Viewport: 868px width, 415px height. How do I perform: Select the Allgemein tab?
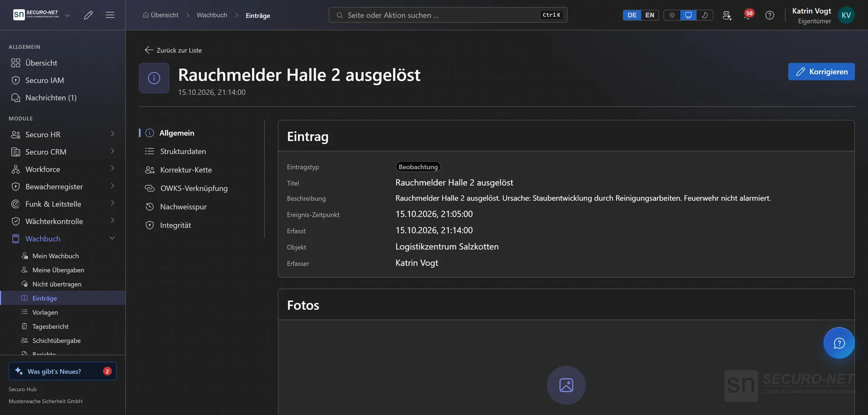pyautogui.click(x=177, y=133)
